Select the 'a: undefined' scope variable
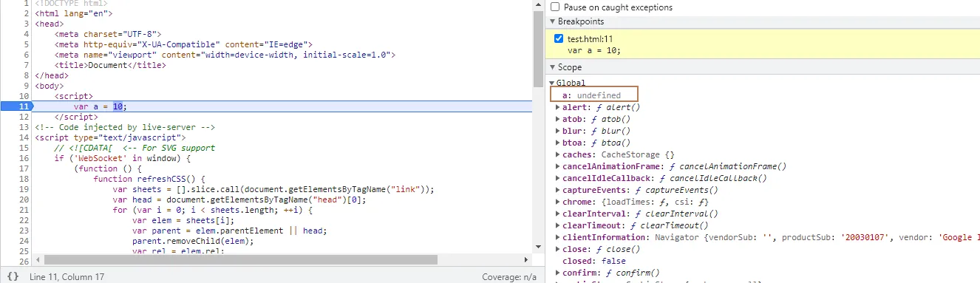Screen dimensions: 980x283 pos(592,95)
